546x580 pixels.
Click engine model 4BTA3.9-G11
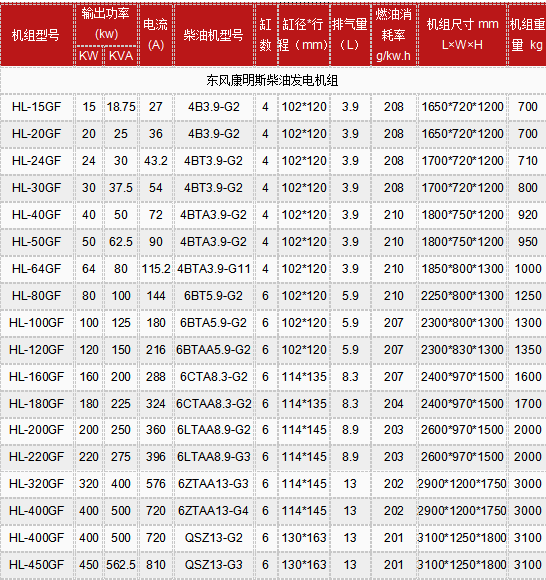click(x=213, y=269)
